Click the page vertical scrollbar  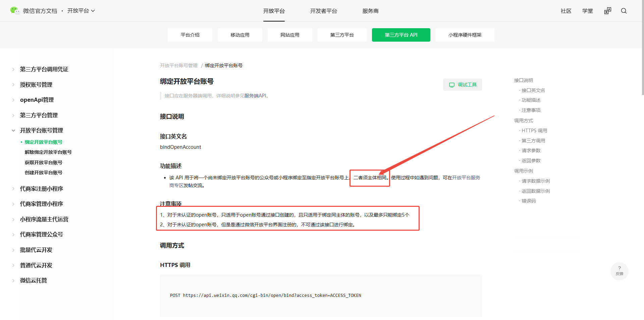(643, 47)
